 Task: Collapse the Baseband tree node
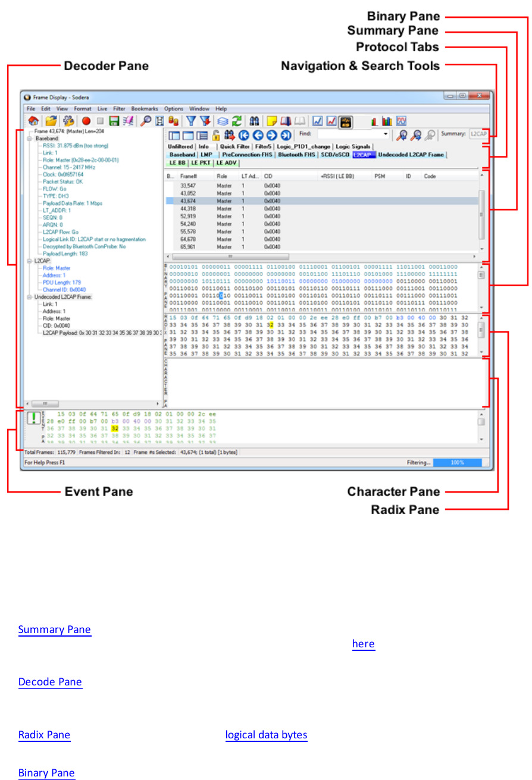(x=29, y=138)
